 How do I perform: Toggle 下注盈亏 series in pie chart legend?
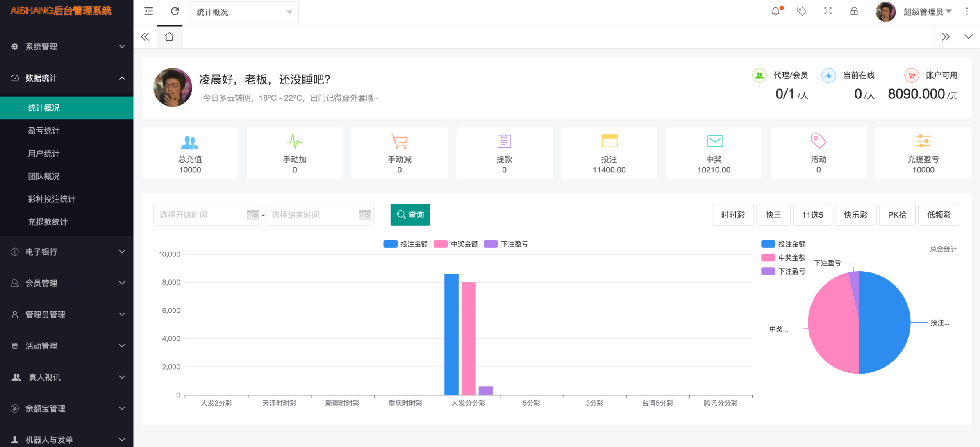click(783, 271)
